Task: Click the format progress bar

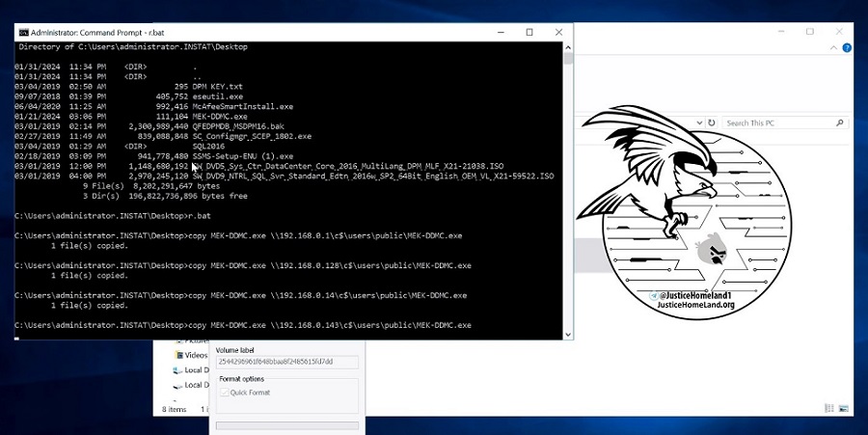Action: click(286, 425)
